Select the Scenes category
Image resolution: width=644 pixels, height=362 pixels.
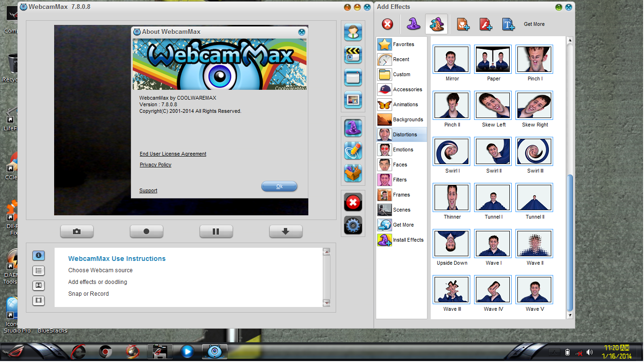tap(402, 210)
